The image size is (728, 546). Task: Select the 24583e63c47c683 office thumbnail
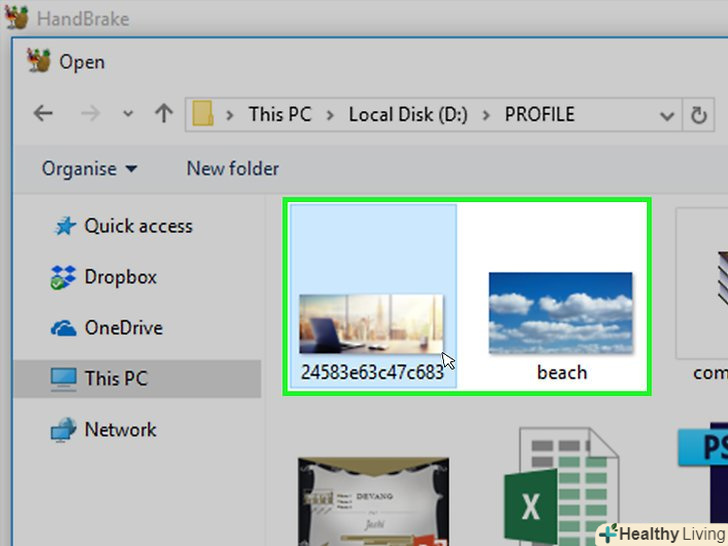coord(371,324)
